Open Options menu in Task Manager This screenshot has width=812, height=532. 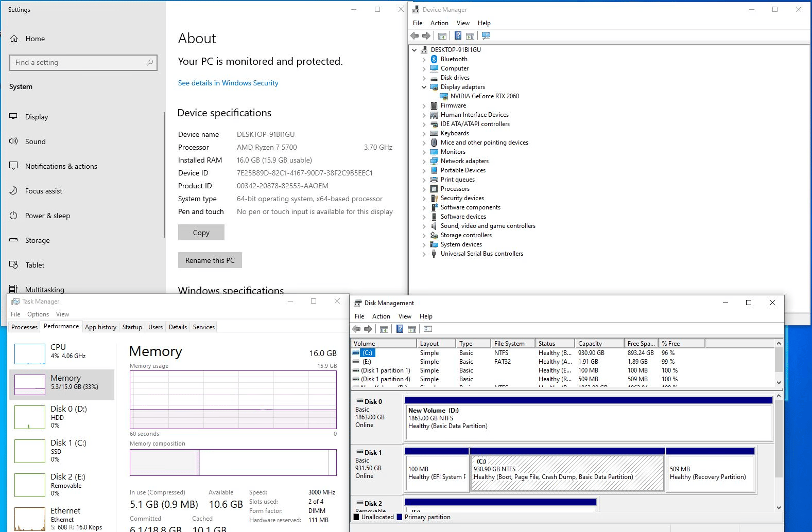click(38, 314)
